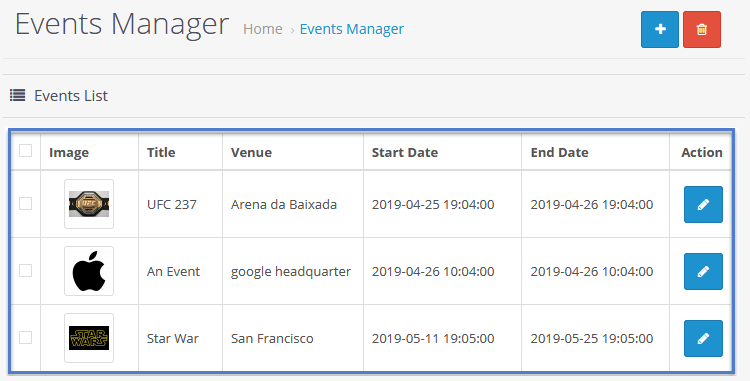The width and height of the screenshot is (750, 381).
Task: Click the End Date column header
Action: point(559,152)
